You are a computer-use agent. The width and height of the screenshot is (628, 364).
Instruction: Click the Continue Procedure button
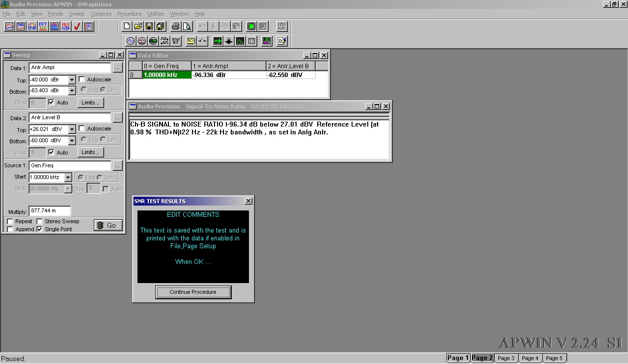pyautogui.click(x=193, y=292)
